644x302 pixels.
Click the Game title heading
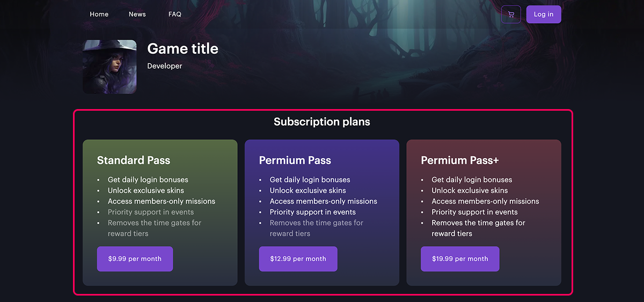(x=182, y=49)
